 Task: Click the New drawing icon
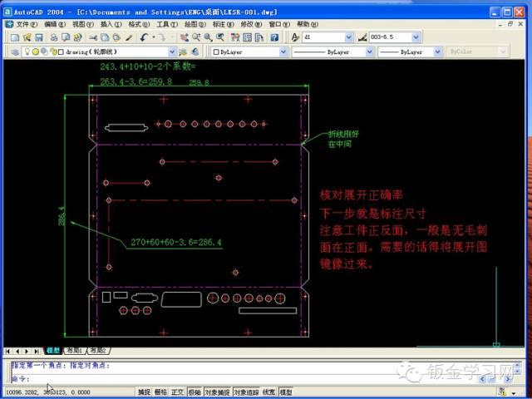(15, 37)
